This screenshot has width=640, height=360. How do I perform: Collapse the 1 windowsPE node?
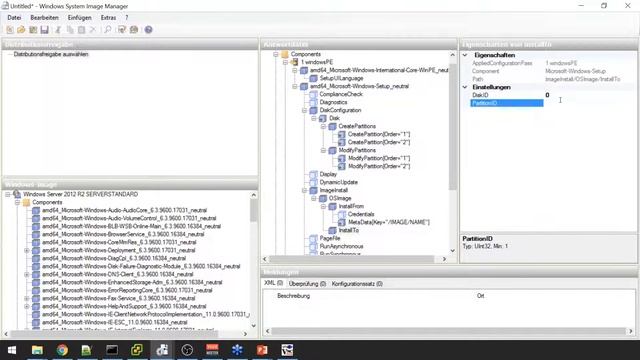(285, 62)
